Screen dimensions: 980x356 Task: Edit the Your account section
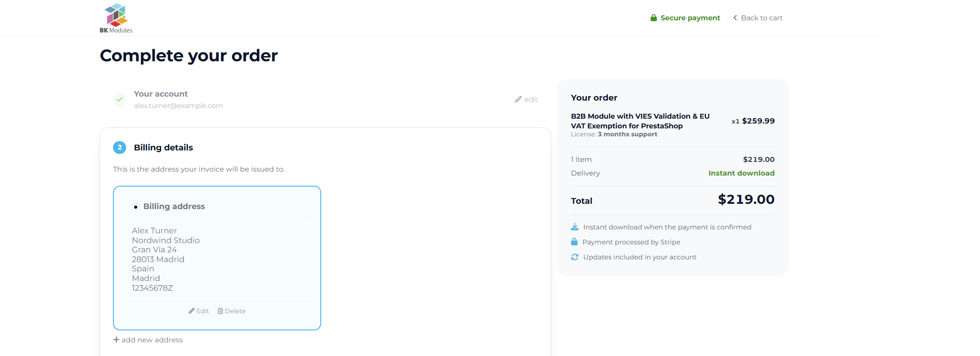click(526, 99)
